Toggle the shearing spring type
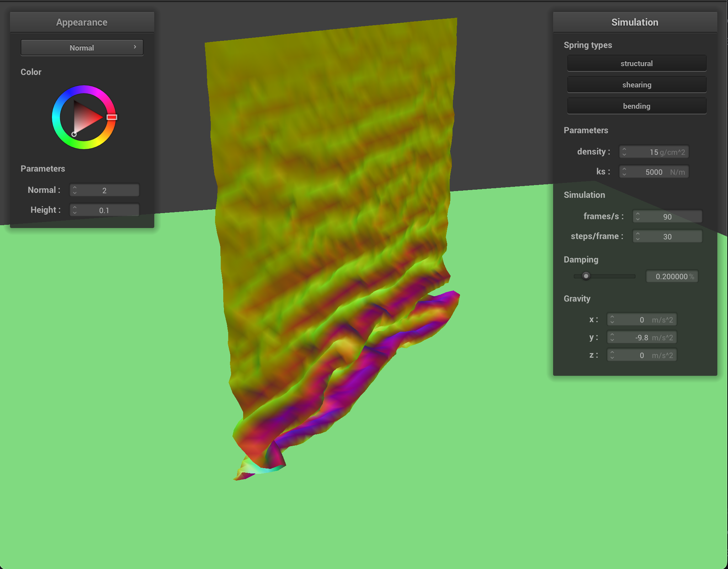 (x=636, y=85)
